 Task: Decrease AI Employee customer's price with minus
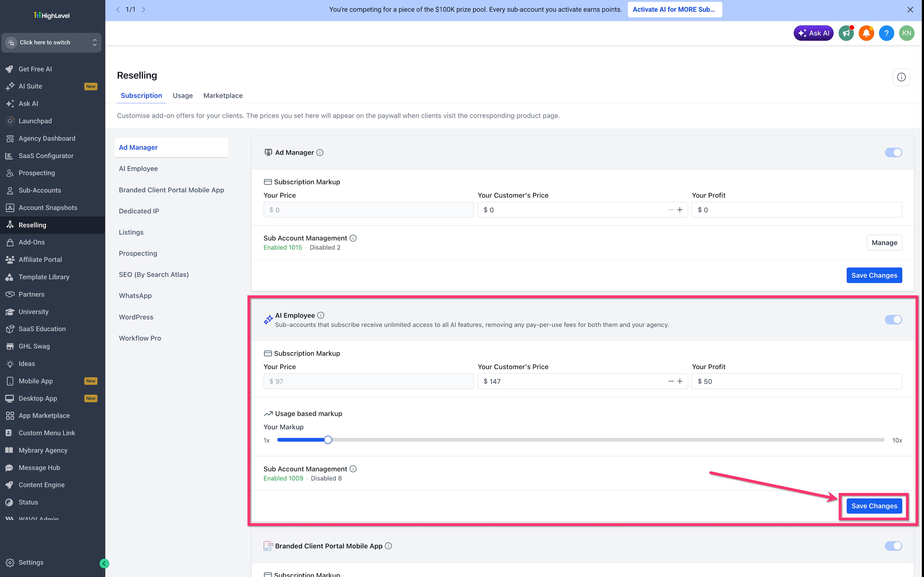click(x=671, y=381)
